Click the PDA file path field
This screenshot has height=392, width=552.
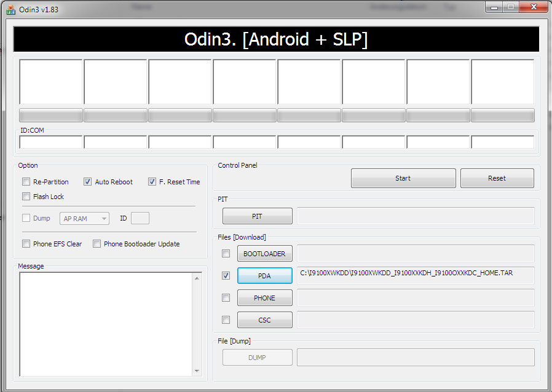tap(416, 275)
